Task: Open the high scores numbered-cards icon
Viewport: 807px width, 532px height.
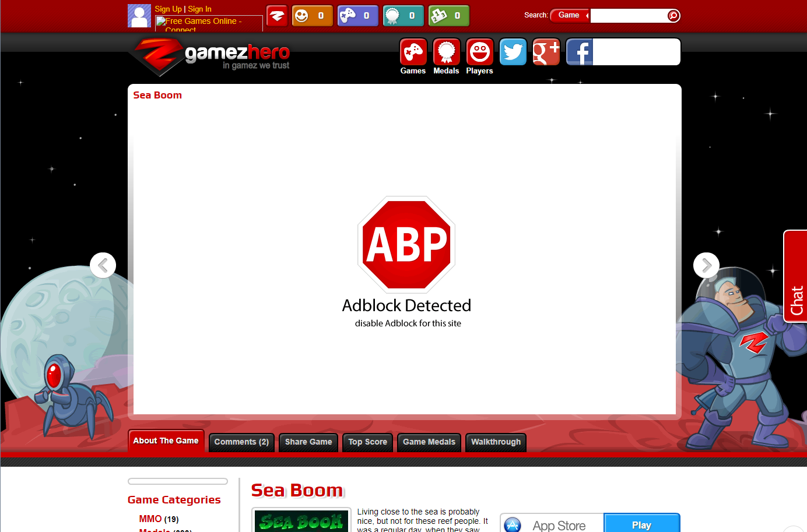Action: tap(437, 16)
